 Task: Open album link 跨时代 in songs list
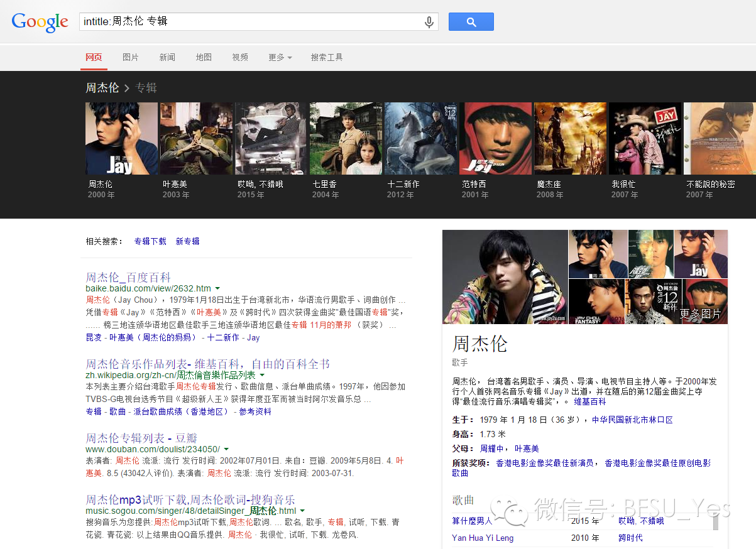coord(630,538)
